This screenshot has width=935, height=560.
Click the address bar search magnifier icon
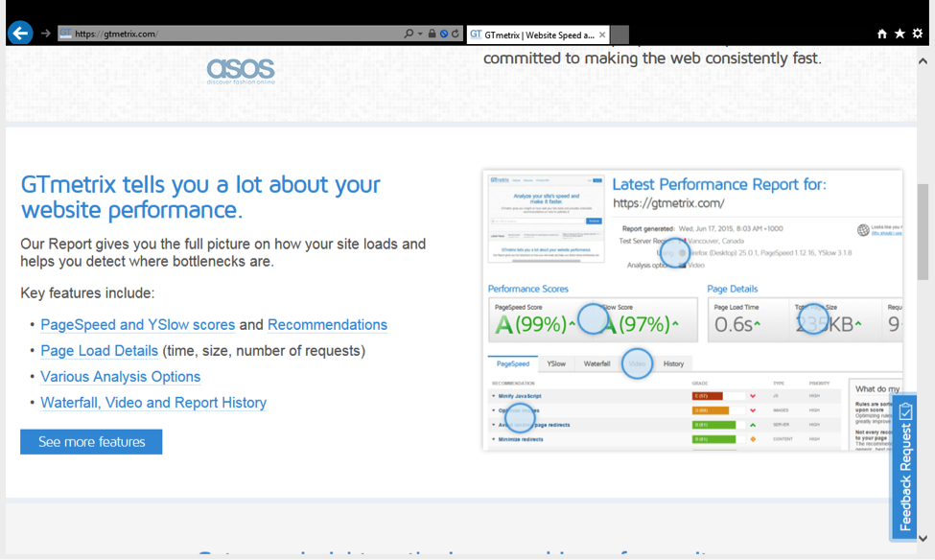tap(409, 34)
